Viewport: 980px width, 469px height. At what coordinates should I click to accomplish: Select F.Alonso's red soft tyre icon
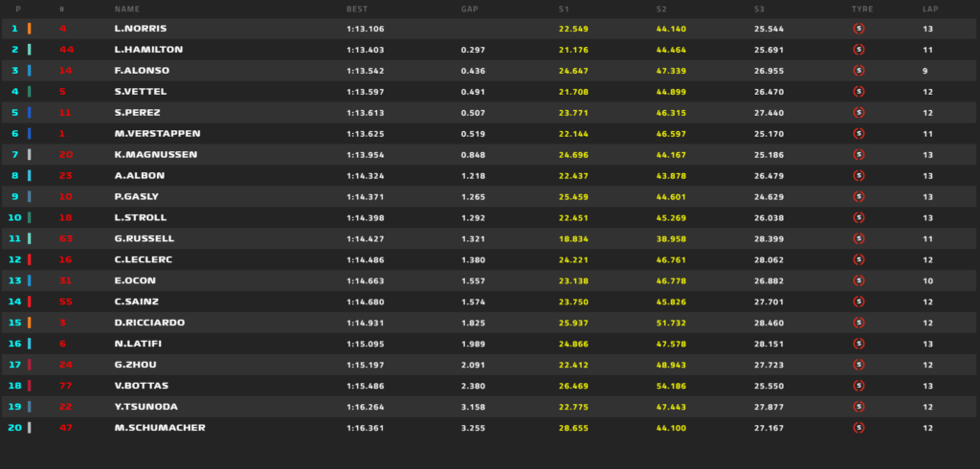858,71
